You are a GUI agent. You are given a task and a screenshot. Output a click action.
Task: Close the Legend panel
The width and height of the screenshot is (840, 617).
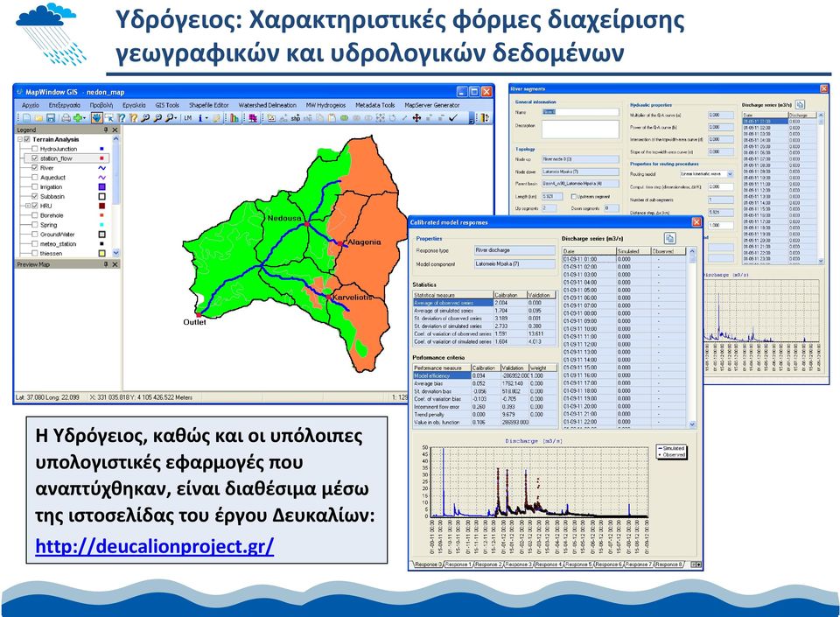(115, 130)
